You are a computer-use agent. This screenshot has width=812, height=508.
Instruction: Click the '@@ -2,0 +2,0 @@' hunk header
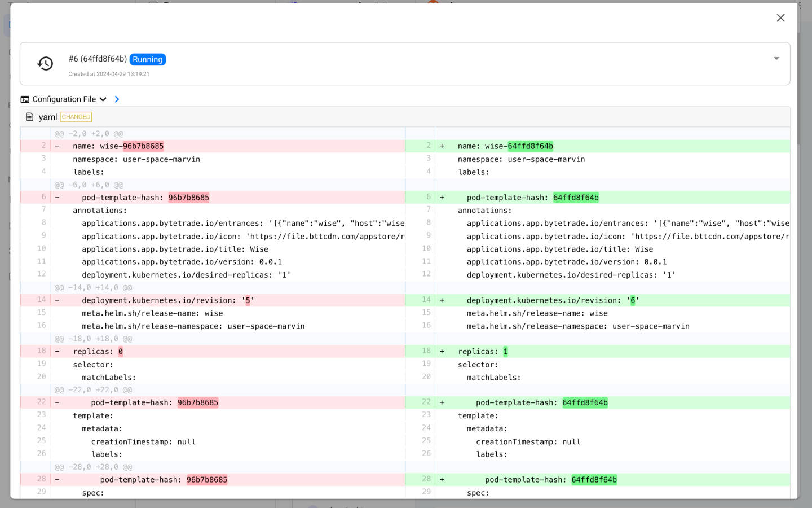coord(89,134)
